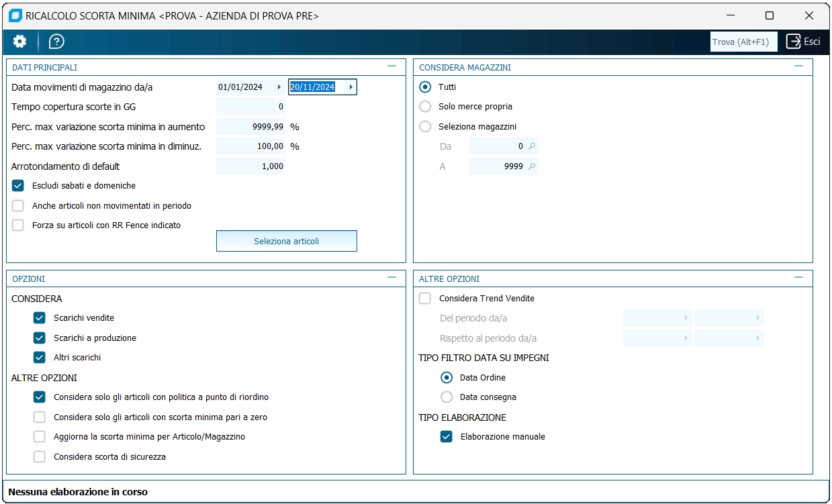Select the Solo merce propria radio button
Image resolution: width=832 pixels, height=504 pixels.
[x=425, y=107]
